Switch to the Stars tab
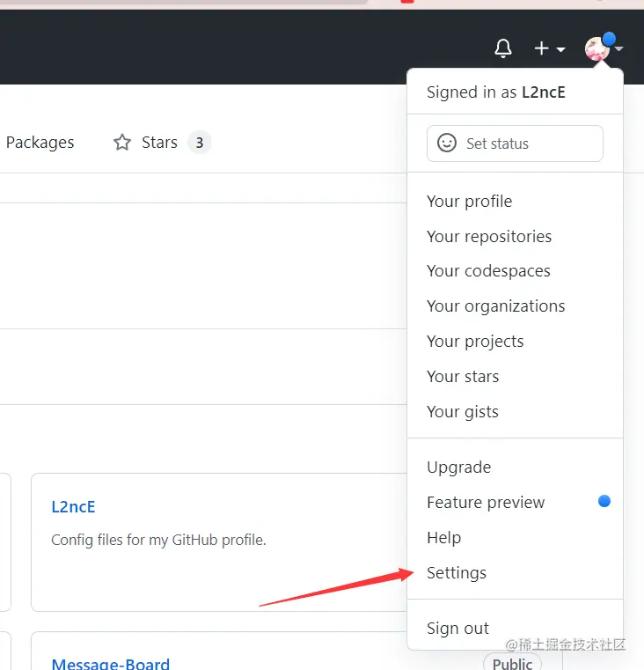 pos(161,143)
